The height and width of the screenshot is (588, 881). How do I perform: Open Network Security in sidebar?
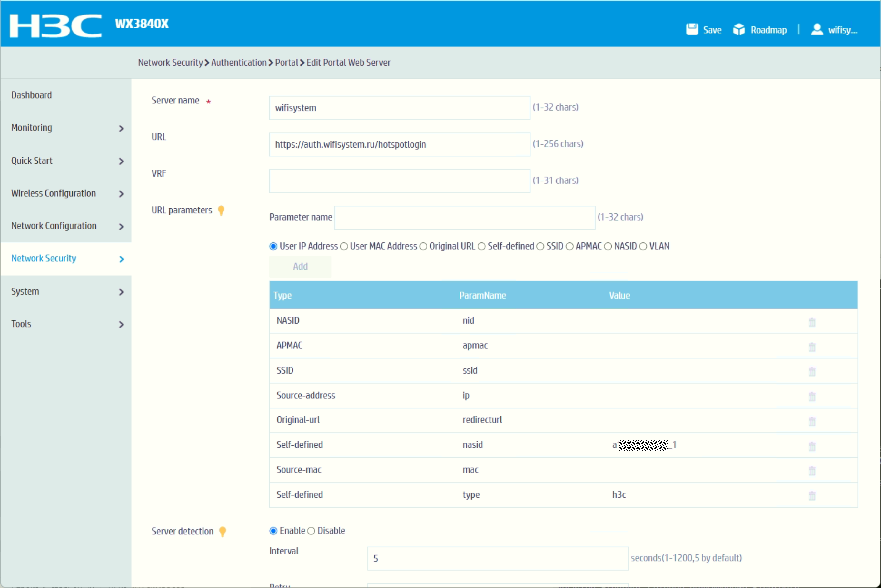click(x=44, y=258)
